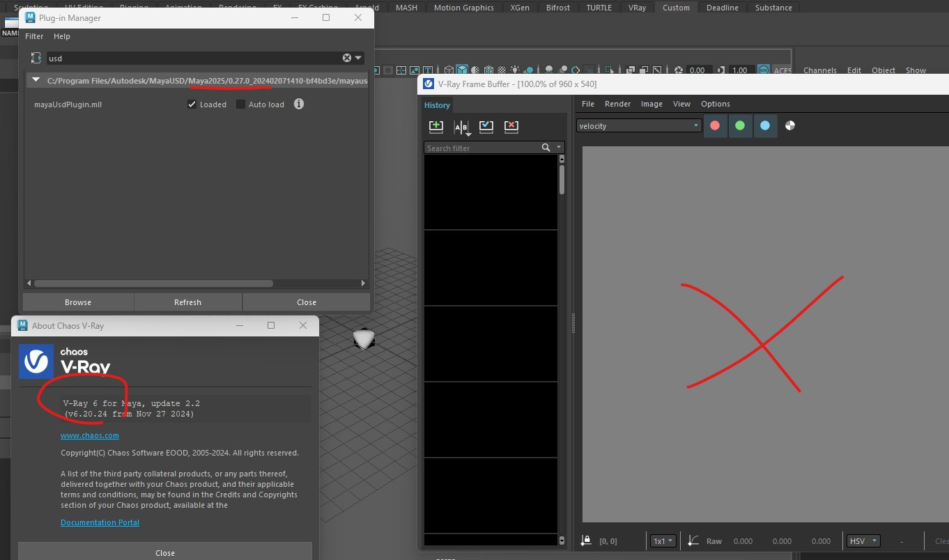Click the viewport gamma value 1.00
This screenshot has width=949, height=560.
coord(740,70)
